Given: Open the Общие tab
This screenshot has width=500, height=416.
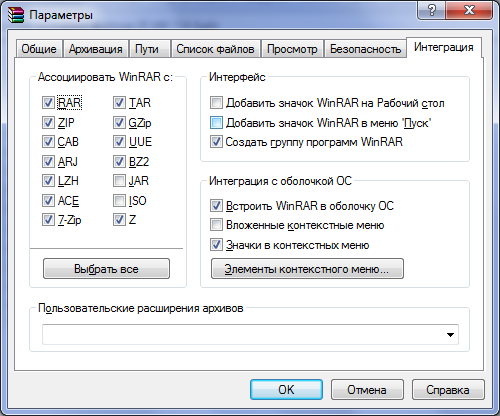Looking at the screenshot, I should pos(39,49).
